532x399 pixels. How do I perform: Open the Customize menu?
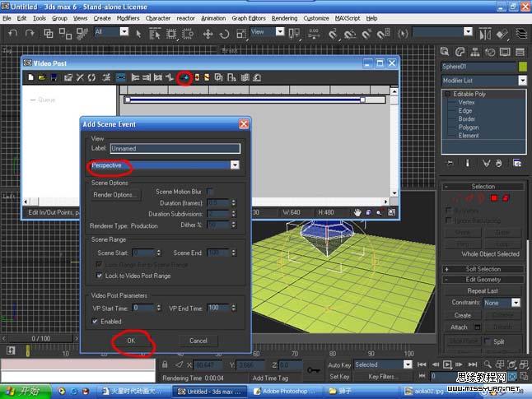(316, 18)
